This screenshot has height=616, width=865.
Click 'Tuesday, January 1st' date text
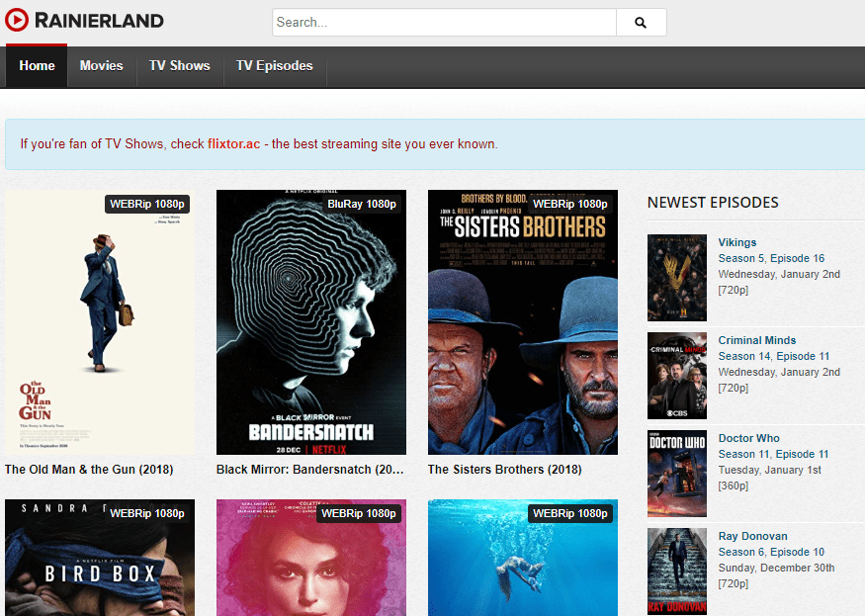(x=769, y=471)
